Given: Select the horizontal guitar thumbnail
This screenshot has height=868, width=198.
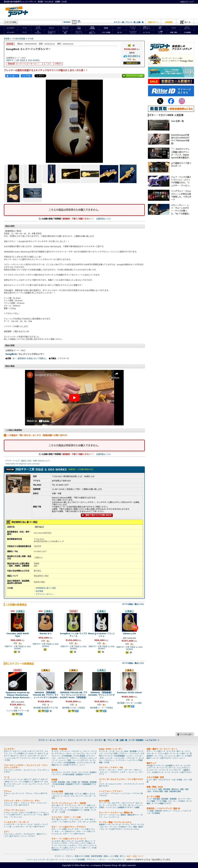Looking at the screenshot, I should pyautogui.click(x=70, y=174).
